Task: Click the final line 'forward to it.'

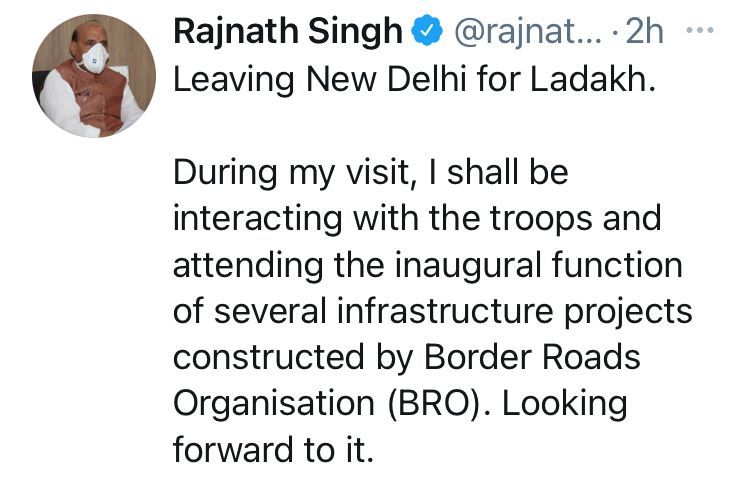Action: click(272, 451)
